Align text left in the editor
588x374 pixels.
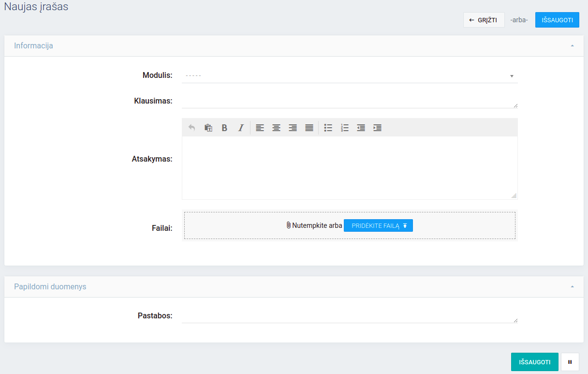[260, 128]
